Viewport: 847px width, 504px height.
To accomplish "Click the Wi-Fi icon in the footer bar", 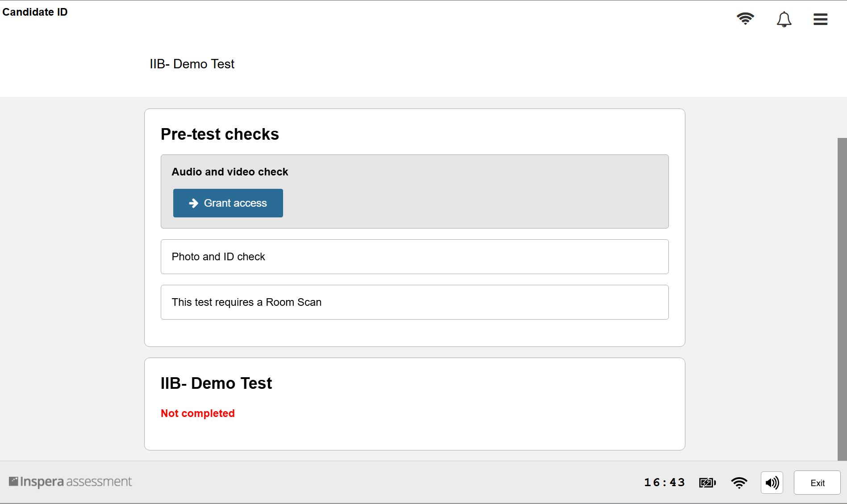I will coord(739,483).
